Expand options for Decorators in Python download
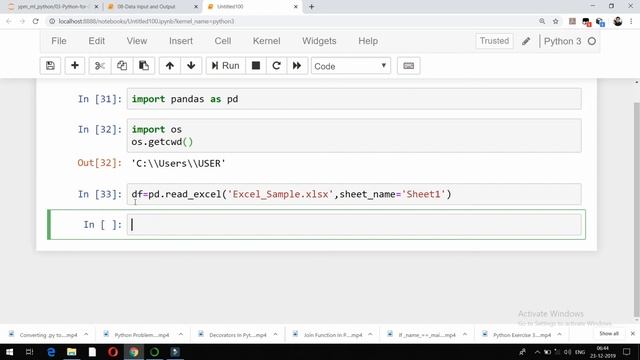The width and height of the screenshot is (640, 360). tap(276, 334)
